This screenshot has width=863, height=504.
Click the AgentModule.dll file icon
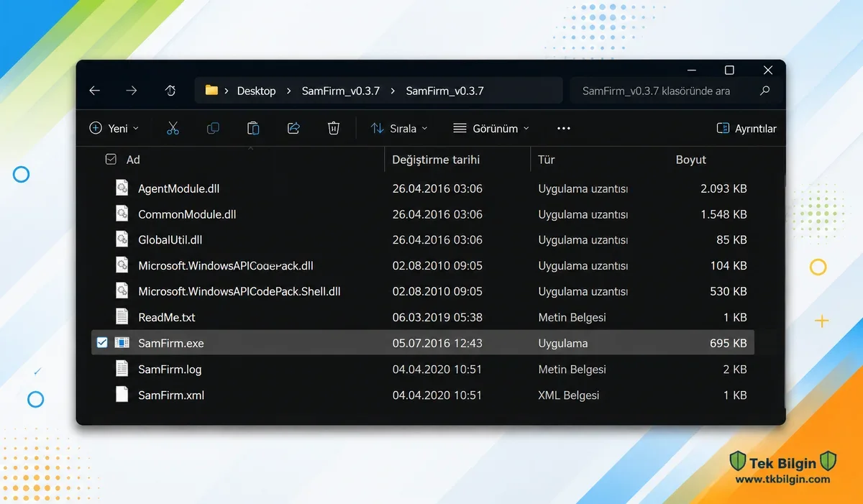(x=123, y=188)
